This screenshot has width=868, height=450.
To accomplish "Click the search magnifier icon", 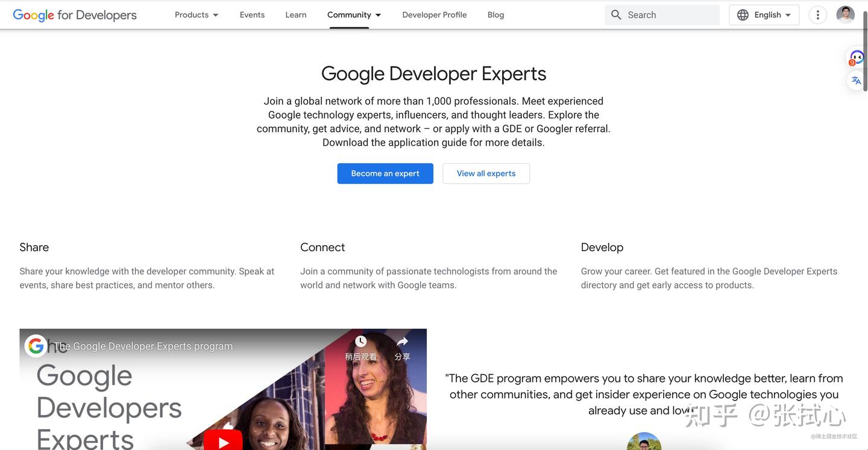I will point(616,15).
